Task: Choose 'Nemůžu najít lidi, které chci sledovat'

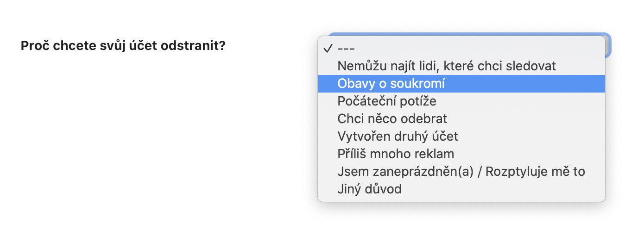Action: [x=447, y=66]
